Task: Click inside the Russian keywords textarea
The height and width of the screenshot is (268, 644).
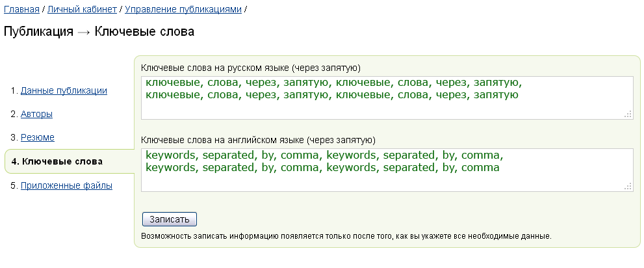Action: [x=387, y=98]
